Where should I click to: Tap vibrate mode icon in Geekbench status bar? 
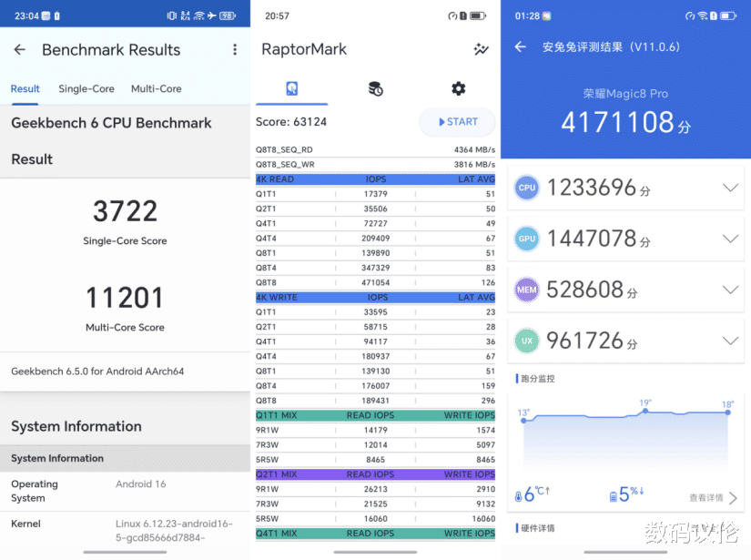[171, 15]
